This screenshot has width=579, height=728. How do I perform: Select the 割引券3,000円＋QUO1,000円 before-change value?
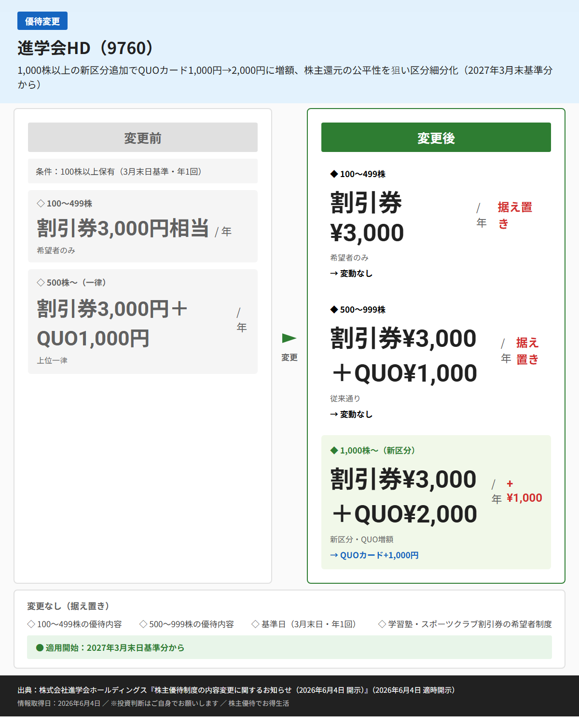point(112,323)
